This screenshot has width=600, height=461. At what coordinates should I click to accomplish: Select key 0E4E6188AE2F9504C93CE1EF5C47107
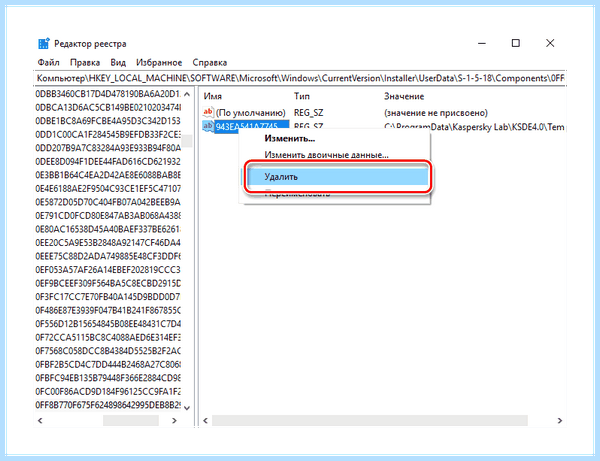pyautogui.click(x=108, y=189)
